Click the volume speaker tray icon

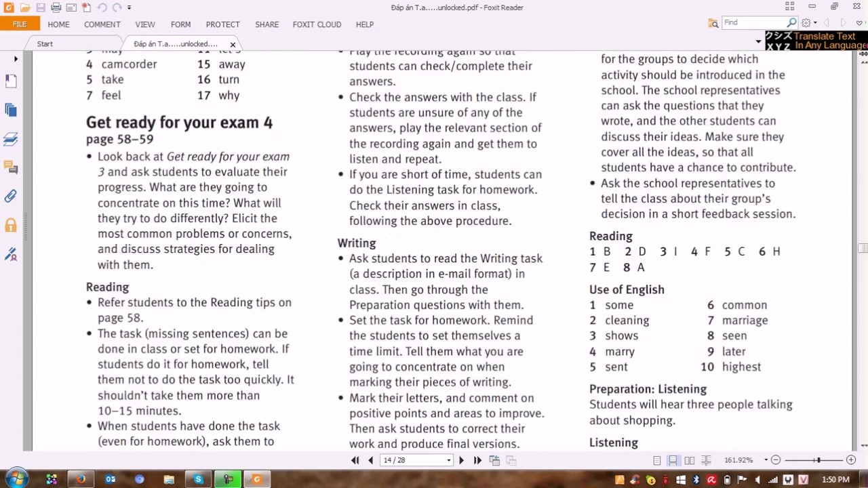pos(757,480)
